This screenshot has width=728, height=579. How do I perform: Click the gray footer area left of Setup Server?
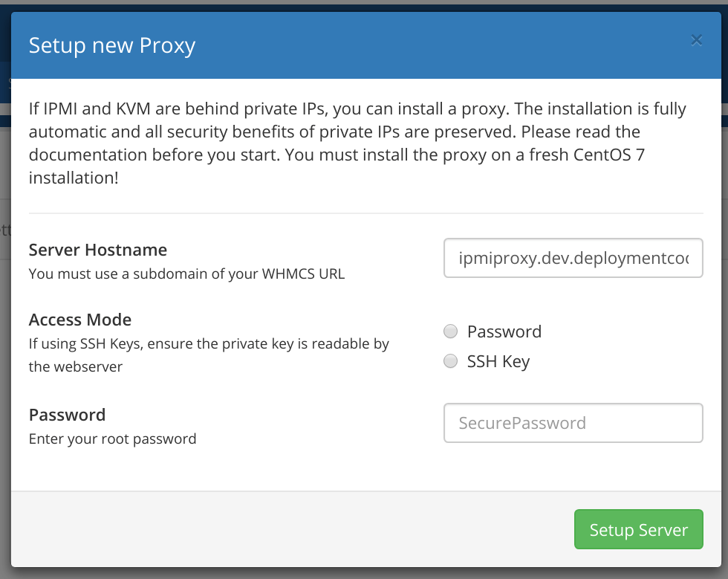[x=293, y=529]
